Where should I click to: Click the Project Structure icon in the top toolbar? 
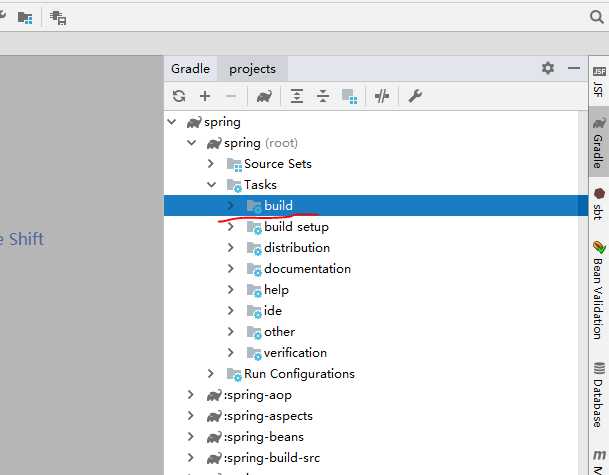[x=25, y=17]
